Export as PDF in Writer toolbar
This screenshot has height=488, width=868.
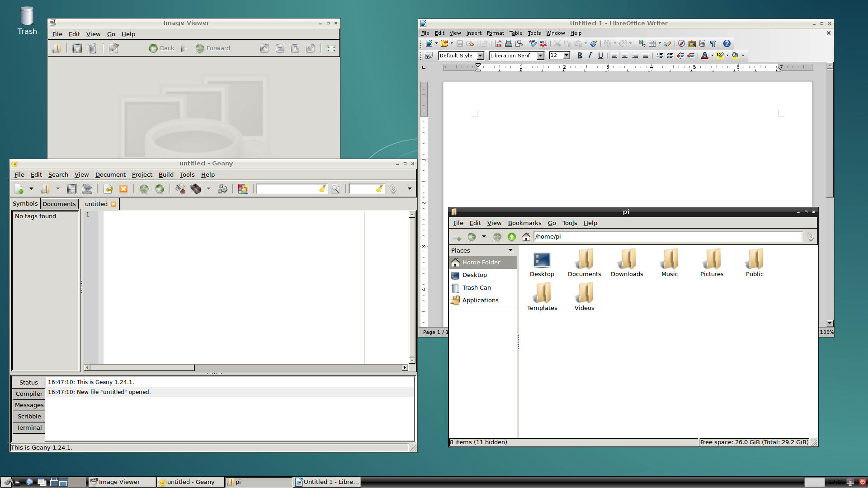point(498,43)
